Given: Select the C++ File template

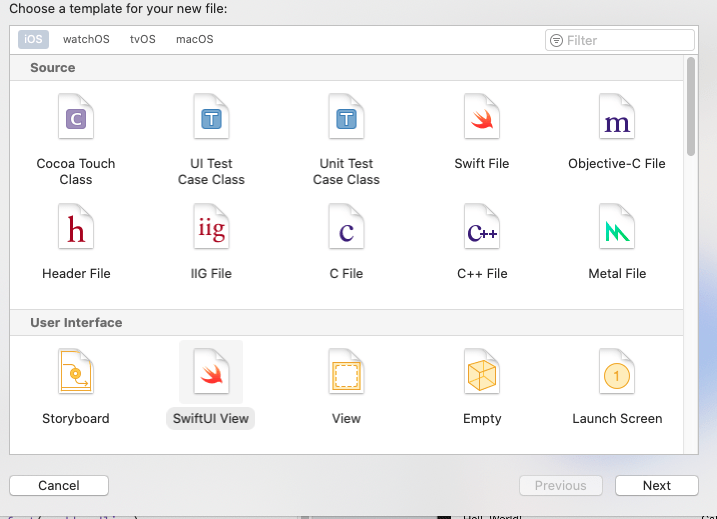Looking at the screenshot, I should (x=482, y=232).
